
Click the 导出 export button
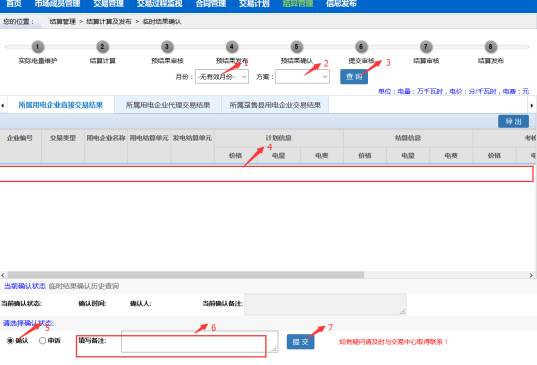tap(513, 122)
